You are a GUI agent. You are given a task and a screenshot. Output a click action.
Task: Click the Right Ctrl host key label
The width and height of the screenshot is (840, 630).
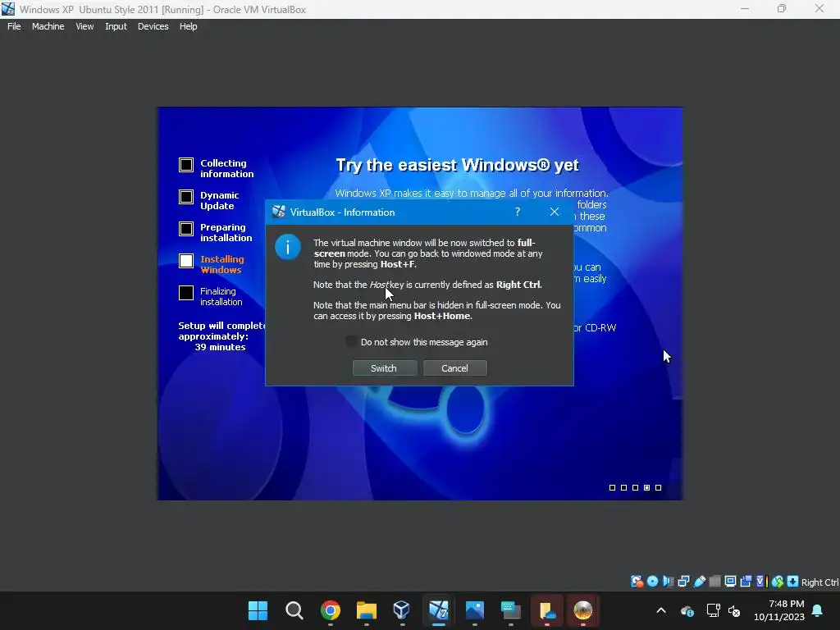(819, 582)
